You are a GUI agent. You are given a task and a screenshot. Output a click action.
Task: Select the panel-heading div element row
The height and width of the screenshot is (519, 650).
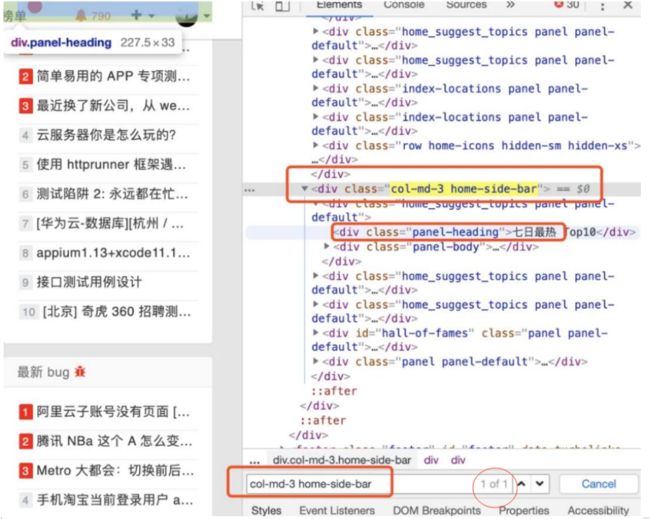(442, 232)
